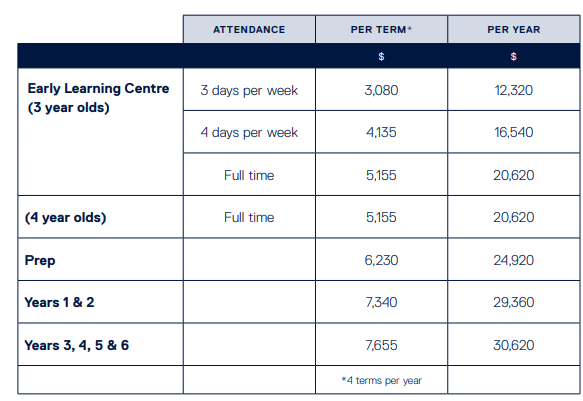Select the Early Learning Centre row label
Image resolution: width=583 pixels, height=401 pixels.
point(98,98)
